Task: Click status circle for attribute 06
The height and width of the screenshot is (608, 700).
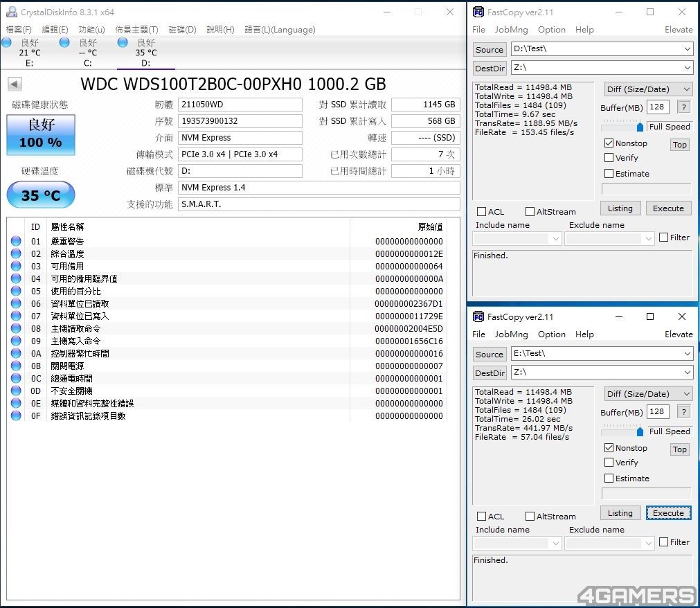Action: (x=16, y=303)
